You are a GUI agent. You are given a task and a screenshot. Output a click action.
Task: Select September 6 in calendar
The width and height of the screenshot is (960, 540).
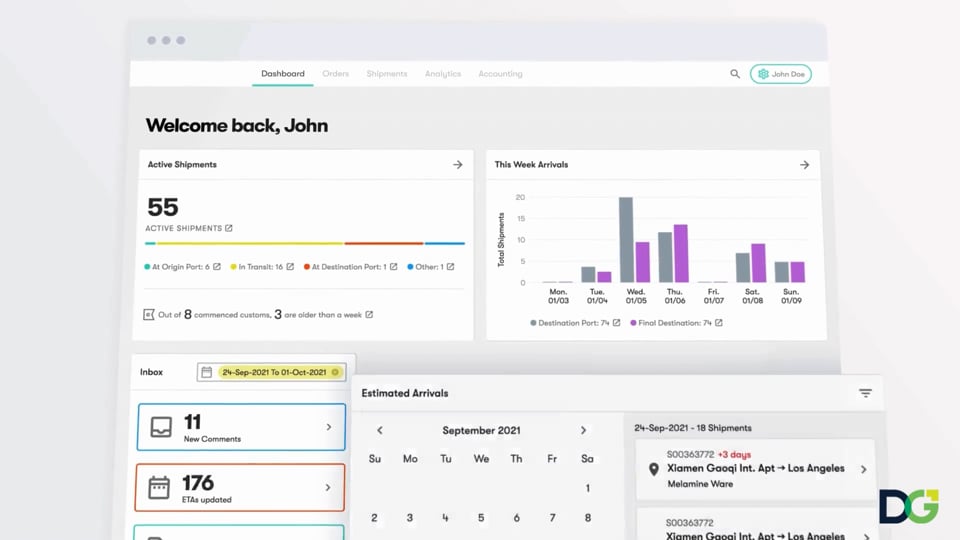tap(516, 518)
